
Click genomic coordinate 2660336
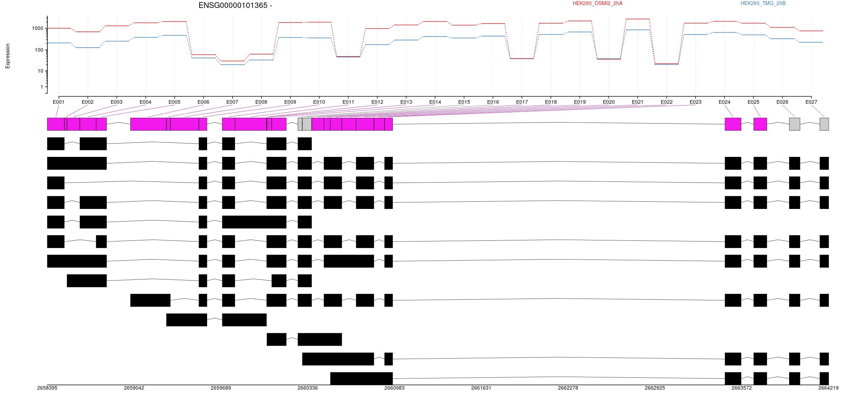307,388
